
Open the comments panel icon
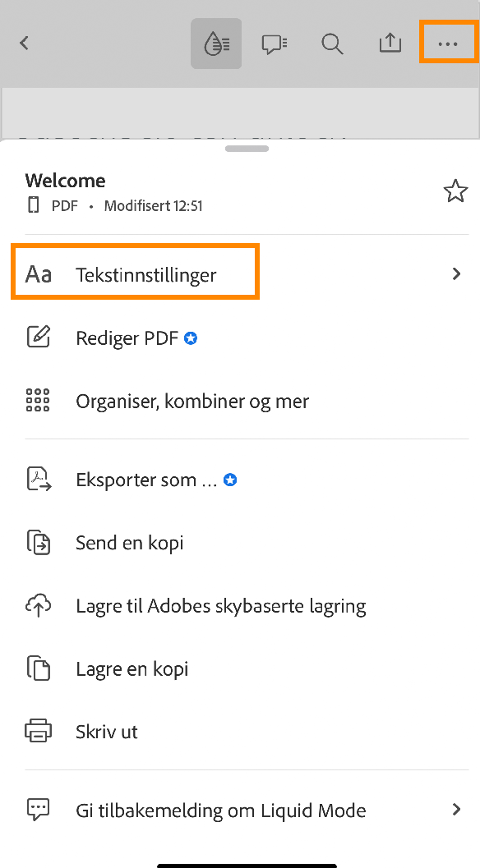(274, 43)
